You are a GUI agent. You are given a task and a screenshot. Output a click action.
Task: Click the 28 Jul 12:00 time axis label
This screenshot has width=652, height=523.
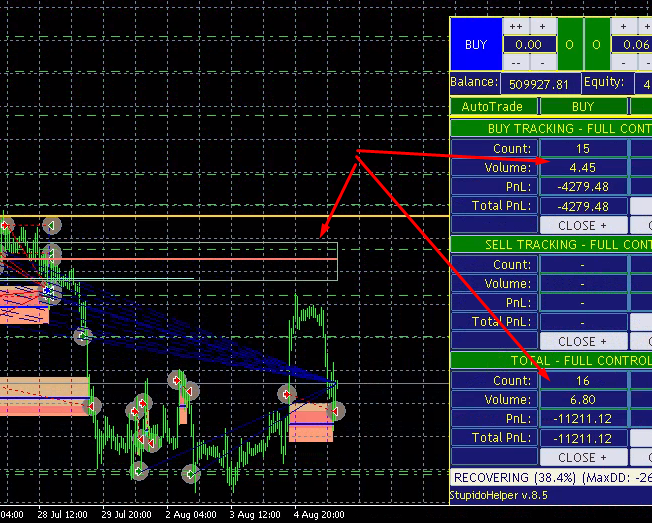(x=62, y=515)
